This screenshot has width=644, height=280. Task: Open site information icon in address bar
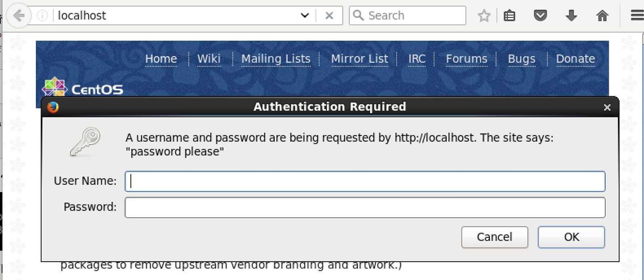pos(42,16)
